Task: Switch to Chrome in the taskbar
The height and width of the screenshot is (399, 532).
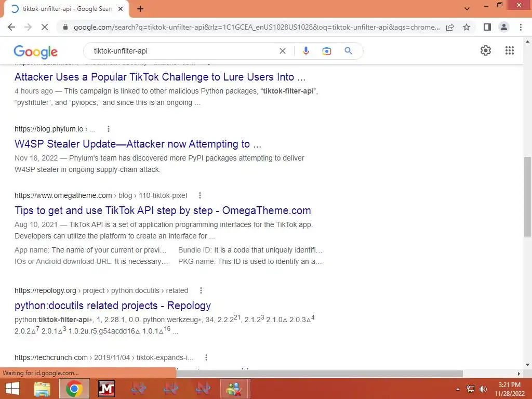Action: [74, 389]
